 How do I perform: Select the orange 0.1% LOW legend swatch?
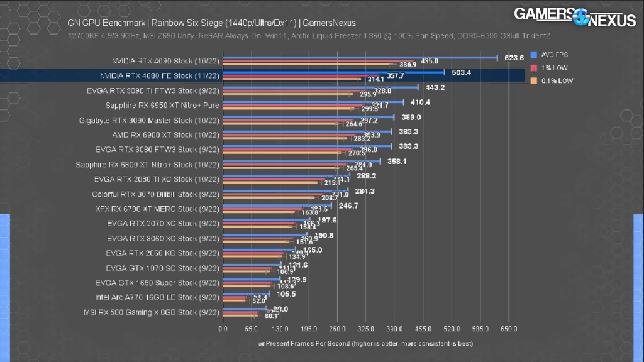point(533,81)
